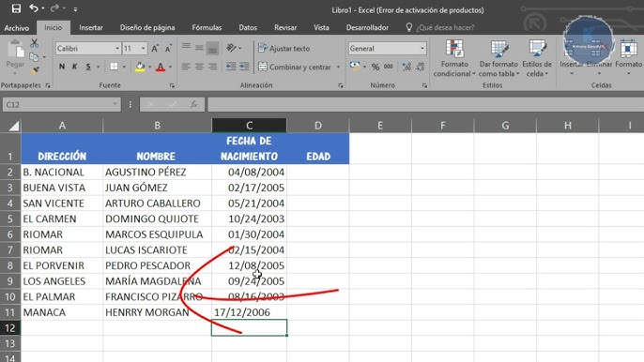Open font size 11 dropdown
The image size is (644, 362).
pos(144,49)
